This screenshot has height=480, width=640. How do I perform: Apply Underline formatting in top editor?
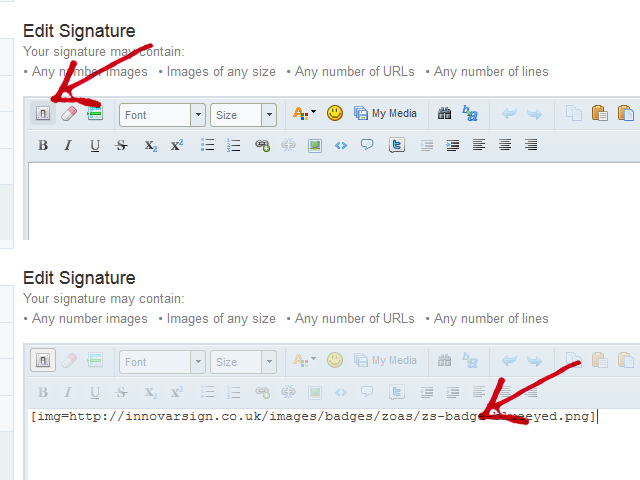(x=95, y=145)
